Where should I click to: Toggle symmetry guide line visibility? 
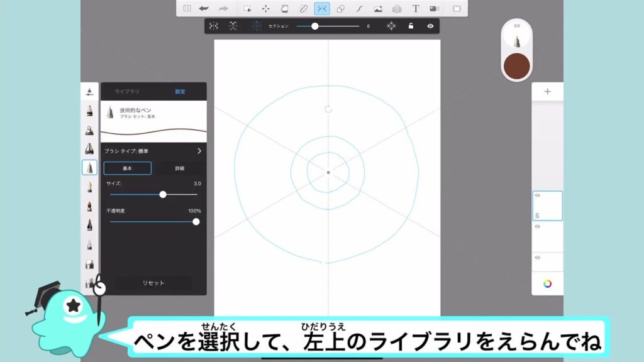430,26
